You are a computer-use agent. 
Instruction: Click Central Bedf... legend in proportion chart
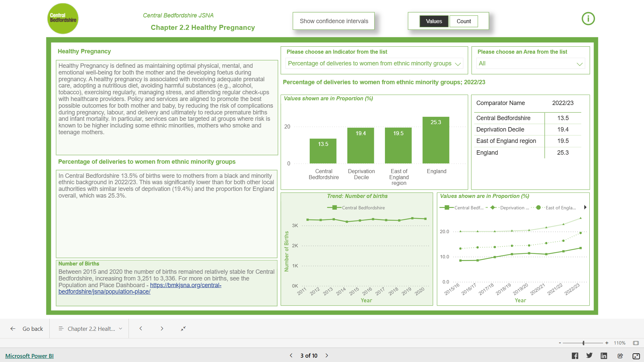coord(462,208)
